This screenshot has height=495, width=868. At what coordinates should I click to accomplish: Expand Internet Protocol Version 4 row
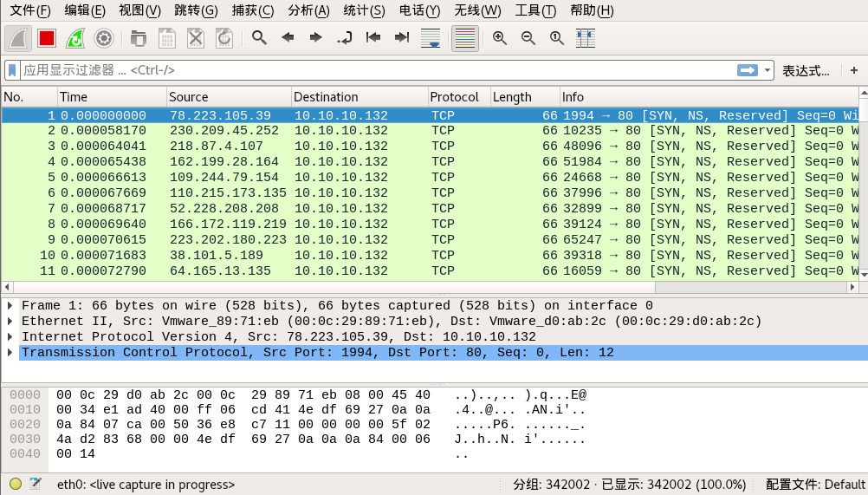pyautogui.click(x=10, y=336)
